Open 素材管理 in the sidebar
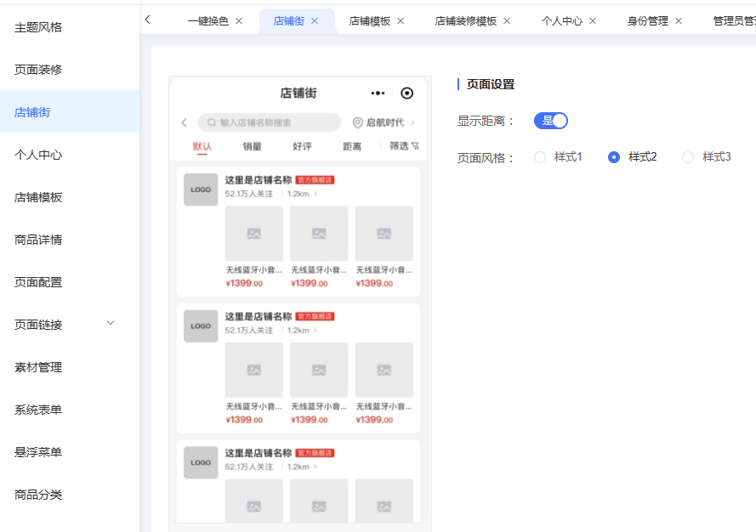The width and height of the screenshot is (756, 532). point(70,367)
